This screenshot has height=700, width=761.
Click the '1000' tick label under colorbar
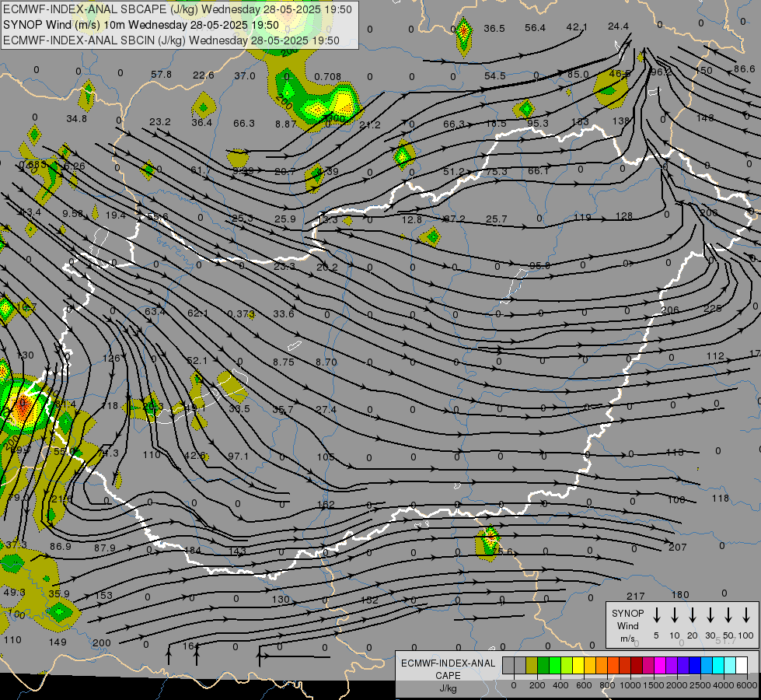[630, 685]
